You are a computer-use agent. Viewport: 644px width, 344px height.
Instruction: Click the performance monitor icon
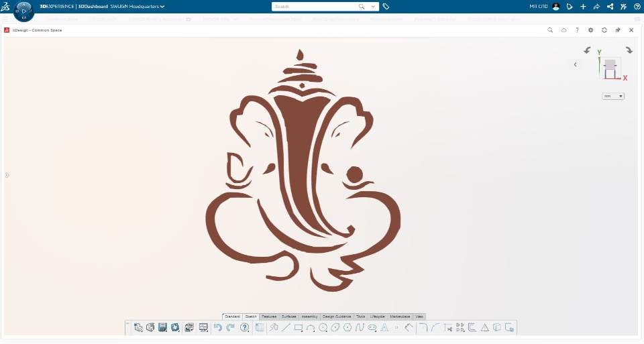click(x=203, y=327)
